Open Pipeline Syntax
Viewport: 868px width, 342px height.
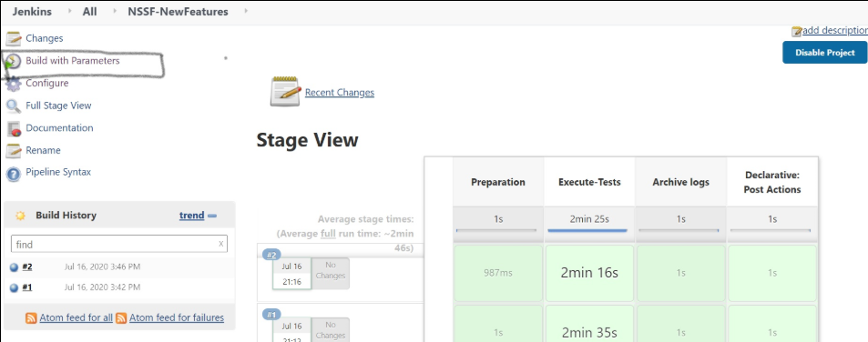(x=58, y=172)
